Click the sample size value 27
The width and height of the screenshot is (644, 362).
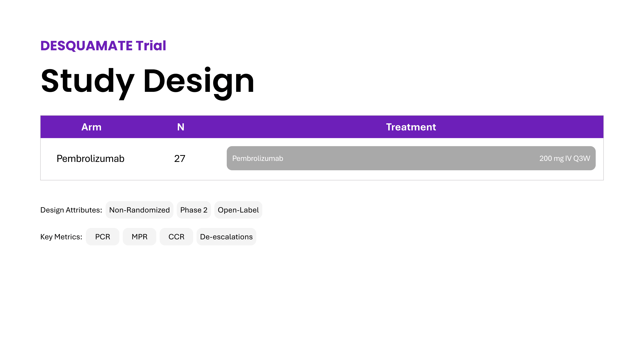[x=179, y=159]
